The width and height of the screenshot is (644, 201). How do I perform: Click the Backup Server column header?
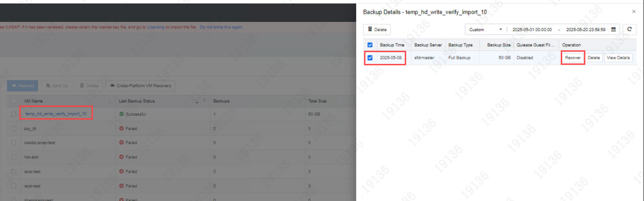tap(428, 45)
